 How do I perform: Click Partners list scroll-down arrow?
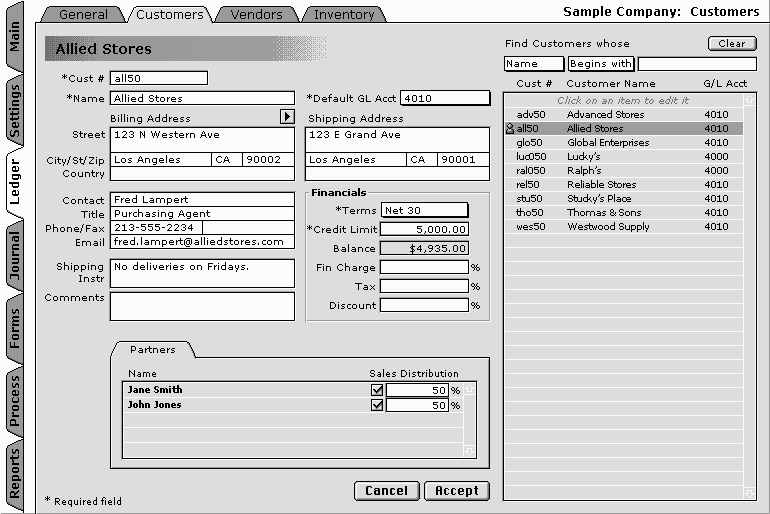click(x=469, y=451)
